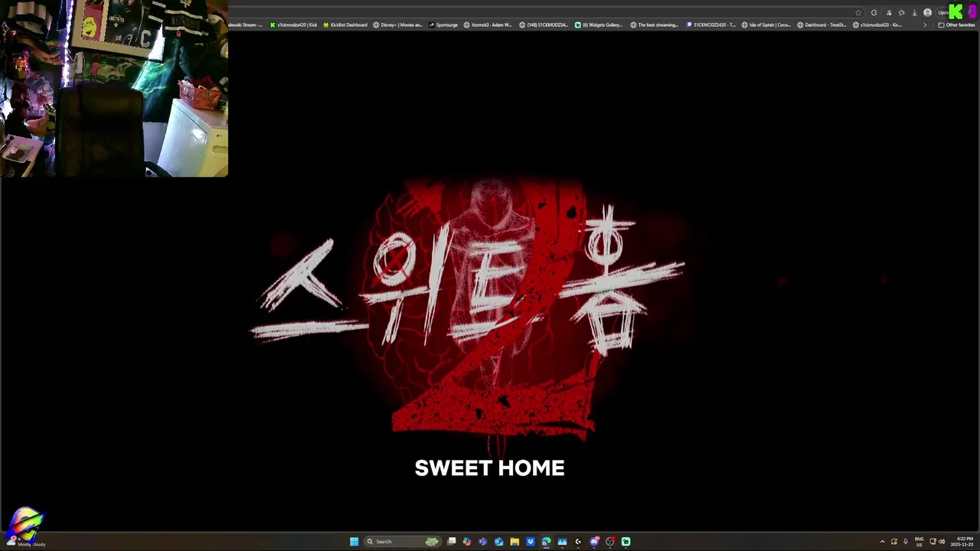The width and height of the screenshot is (980, 551).
Task: Open Dropbox from the taskbar
Action: [531, 542]
